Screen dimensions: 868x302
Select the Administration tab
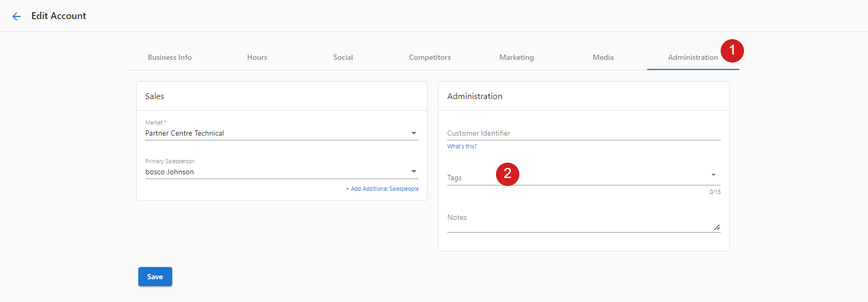693,57
